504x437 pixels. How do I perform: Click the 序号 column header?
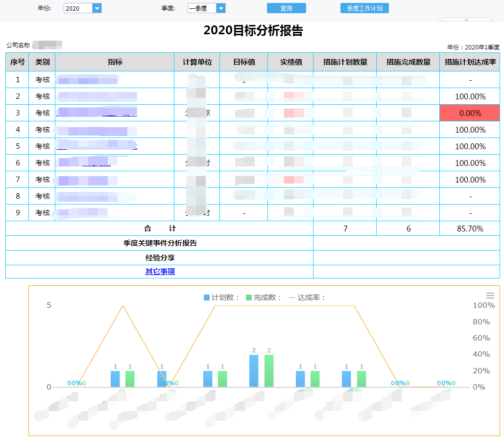coord(17,62)
